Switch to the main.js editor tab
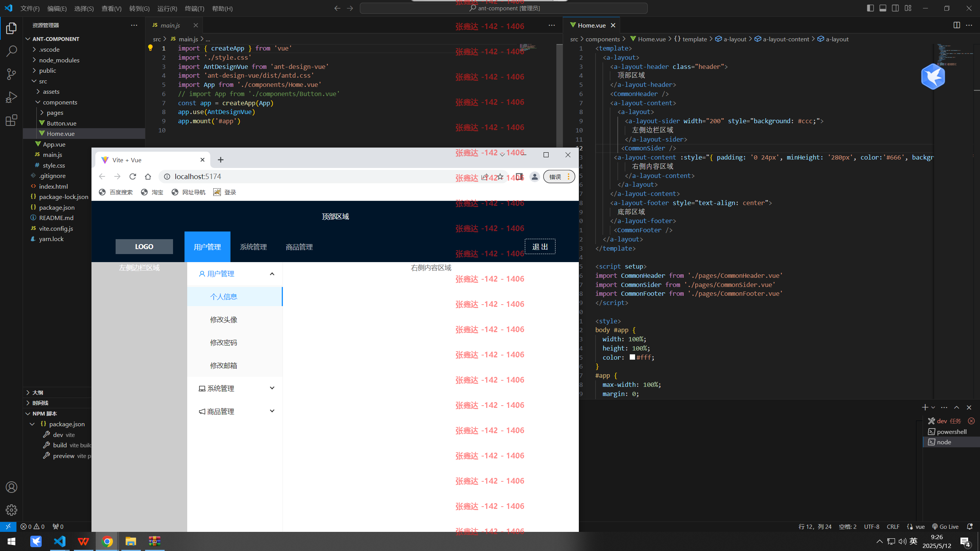This screenshot has width=980, height=551. click(170, 25)
